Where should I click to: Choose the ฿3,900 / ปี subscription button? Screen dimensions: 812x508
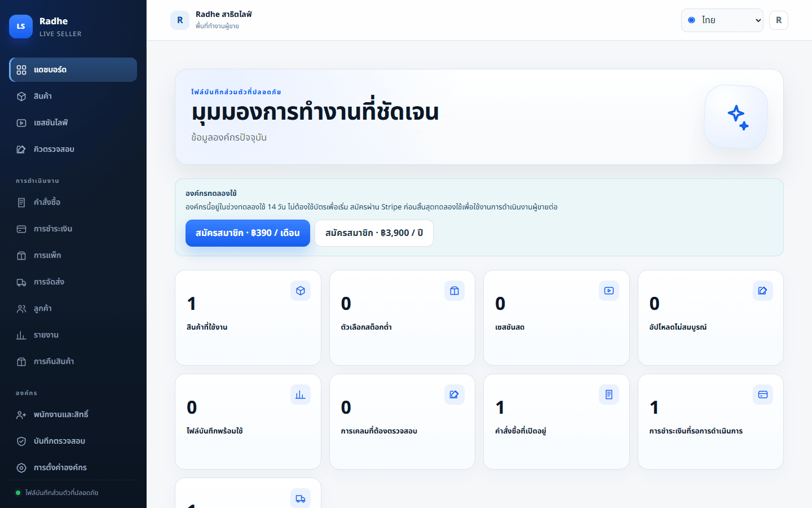tap(374, 233)
